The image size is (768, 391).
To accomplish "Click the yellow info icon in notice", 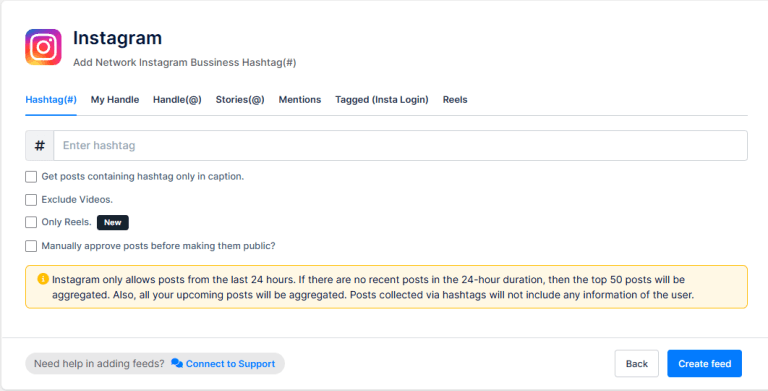I will point(43,279).
